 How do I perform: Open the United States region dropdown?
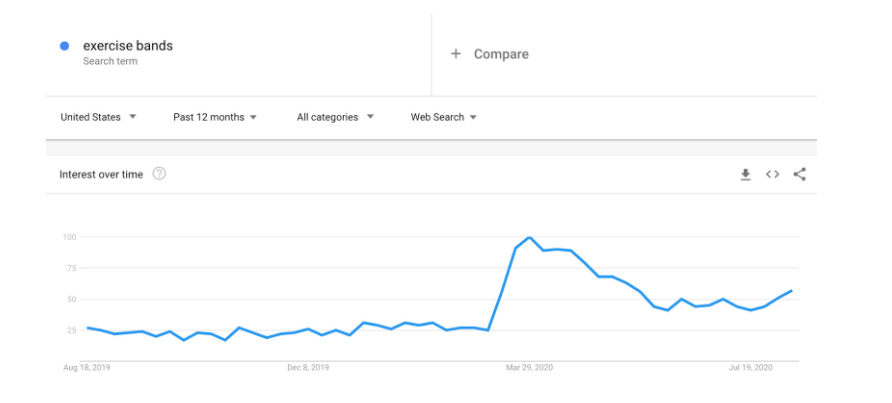tap(98, 117)
